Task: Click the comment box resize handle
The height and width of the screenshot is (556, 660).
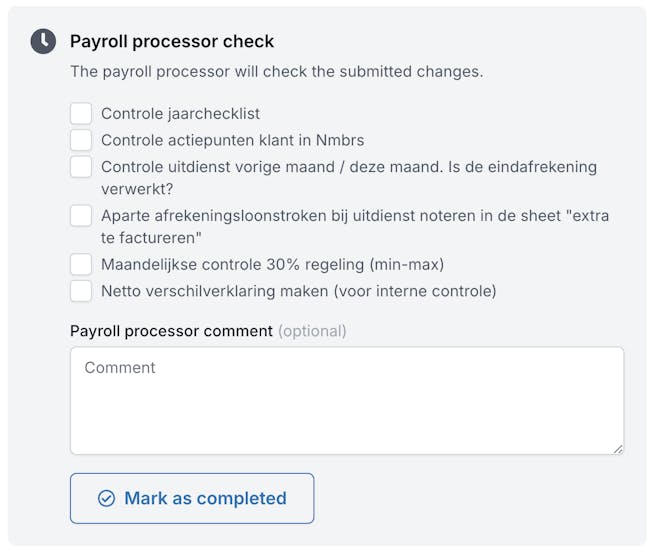Action: (618, 449)
